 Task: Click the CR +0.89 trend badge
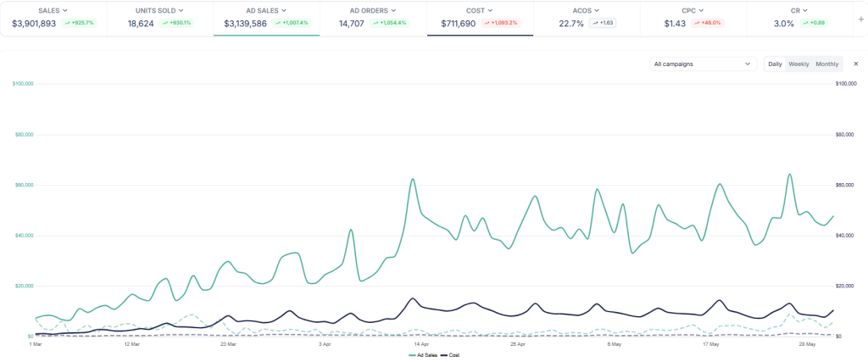(x=815, y=24)
